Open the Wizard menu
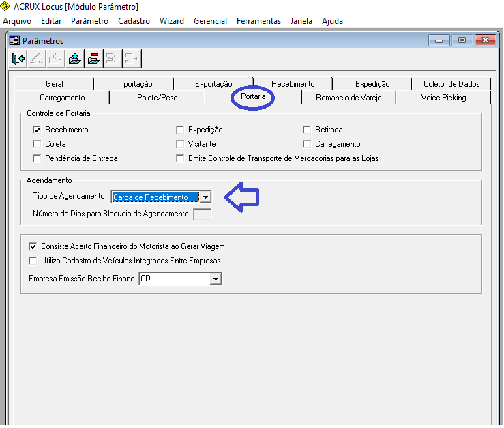 [x=172, y=21]
